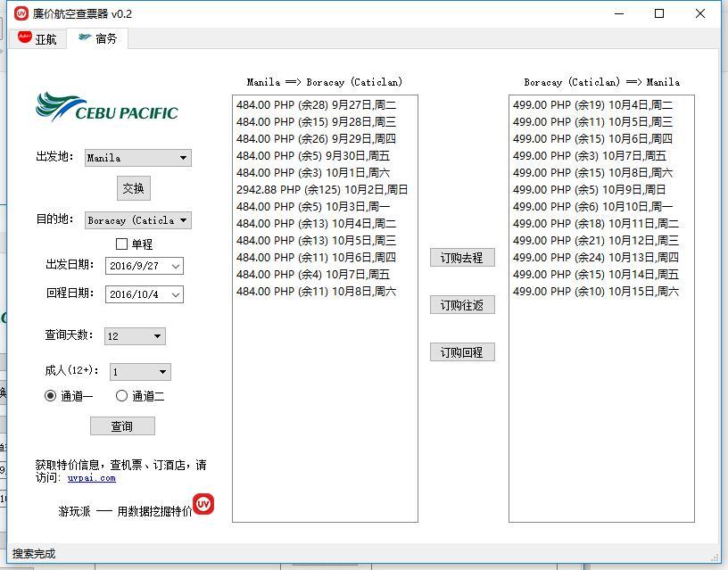Click the 订购回程 button

pos(462,352)
